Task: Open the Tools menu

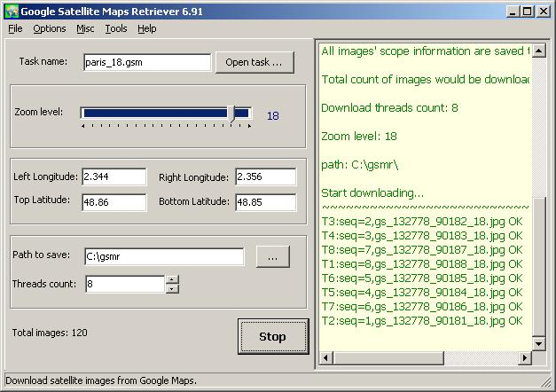Action: click(116, 28)
